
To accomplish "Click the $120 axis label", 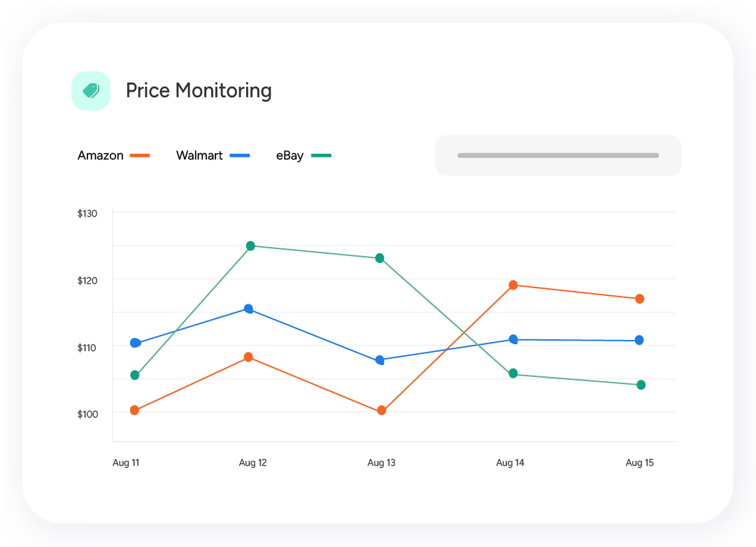I will click(x=87, y=280).
